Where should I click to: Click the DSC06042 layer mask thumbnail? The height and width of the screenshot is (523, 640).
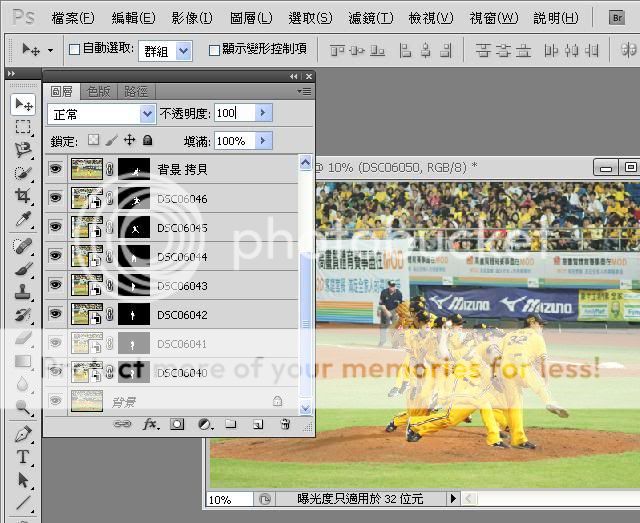tap(133, 315)
